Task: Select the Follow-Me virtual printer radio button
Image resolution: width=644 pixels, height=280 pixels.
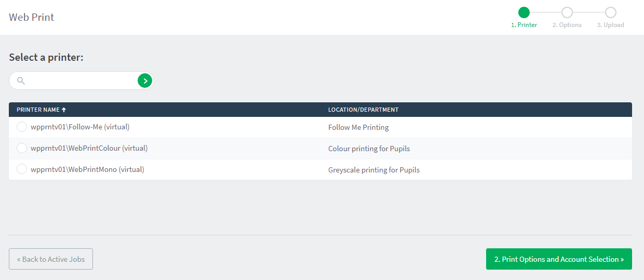Action: [x=22, y=127]
